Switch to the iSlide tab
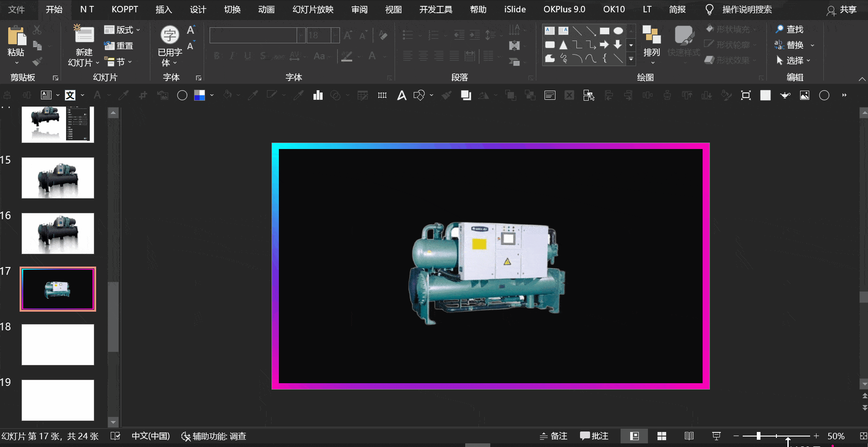 (x=515, y=10)
